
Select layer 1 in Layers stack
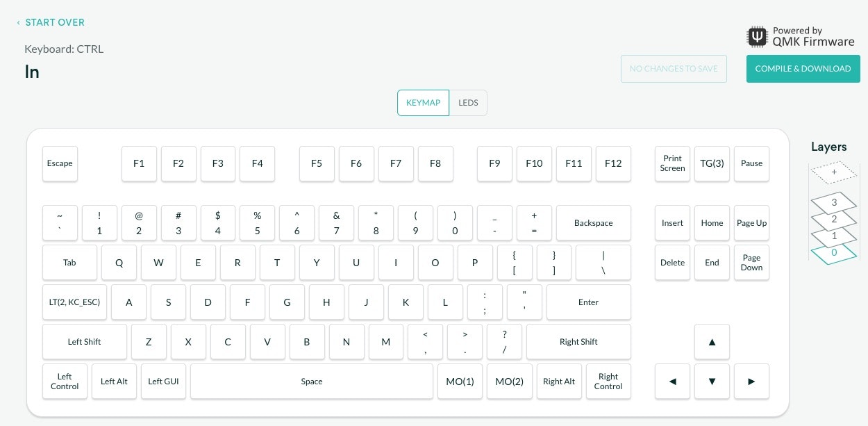834,236
